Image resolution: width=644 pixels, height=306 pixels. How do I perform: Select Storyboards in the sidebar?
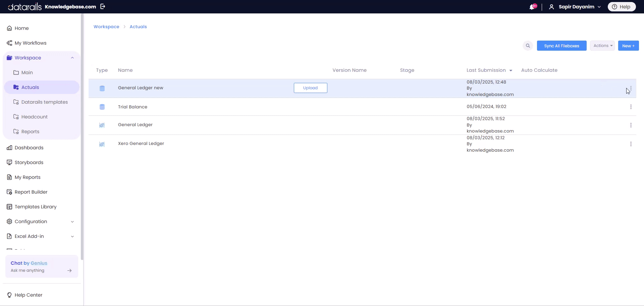pyautogui.click(x=29, y=162)
